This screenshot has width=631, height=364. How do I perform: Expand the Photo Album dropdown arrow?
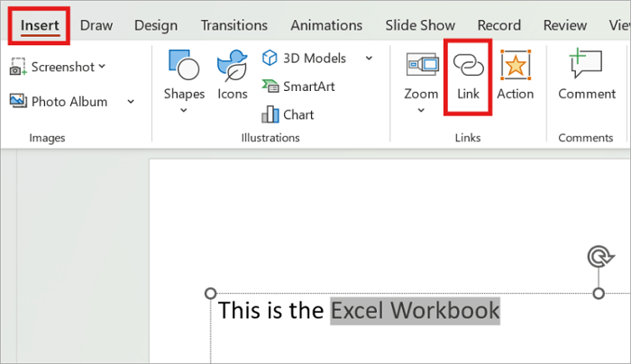coord(131,102)
